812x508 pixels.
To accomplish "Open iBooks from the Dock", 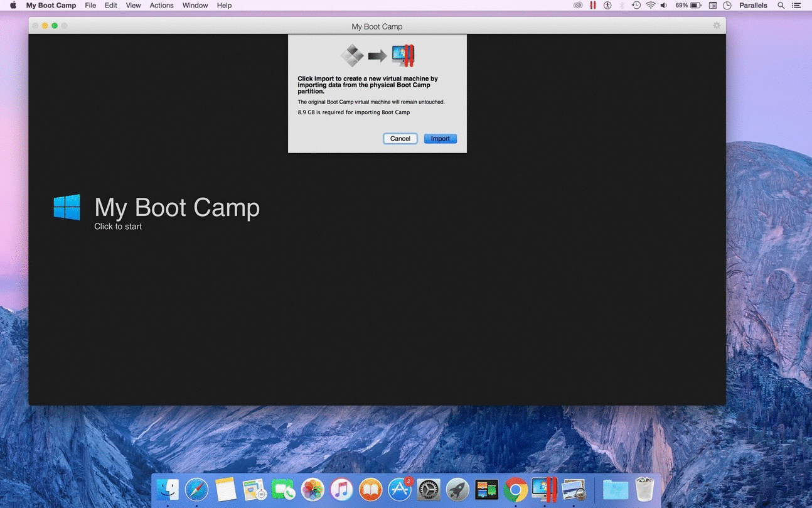I will (x=370, y=490).
